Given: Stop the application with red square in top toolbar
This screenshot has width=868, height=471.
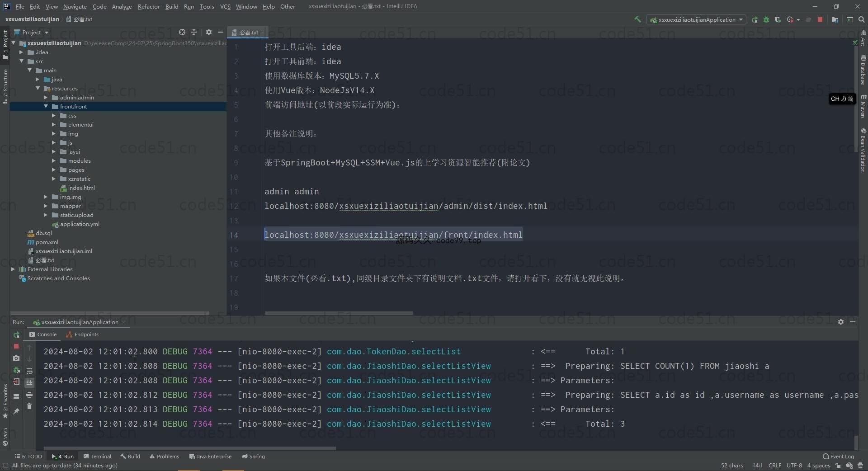Looking at the screenshot, I should pos(820,19).
